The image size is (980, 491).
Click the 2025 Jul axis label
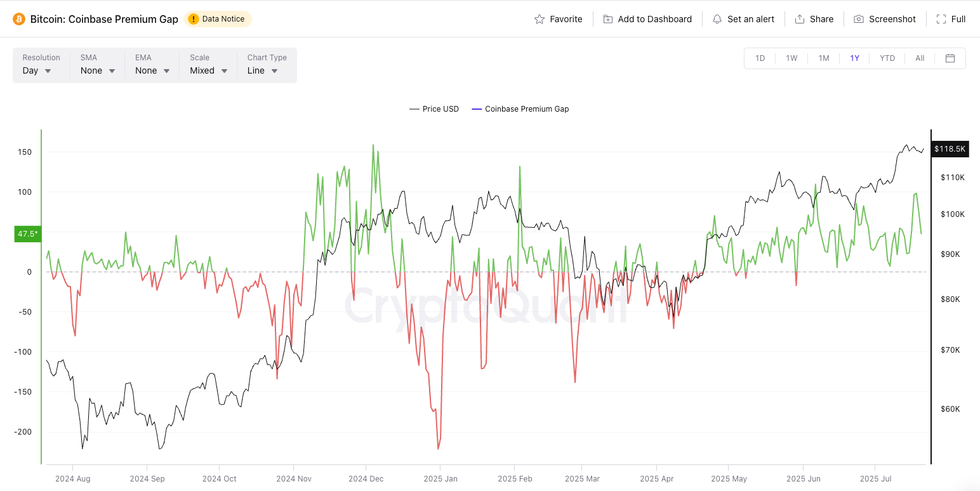[x=876, y=479]
